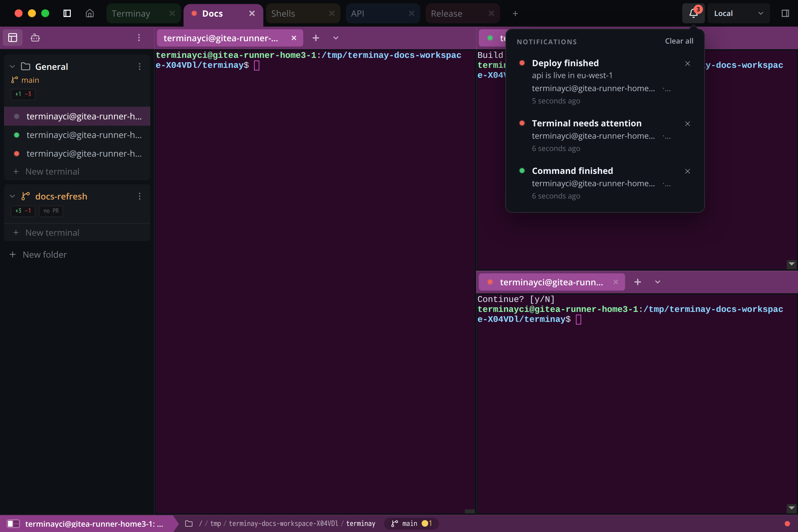The width and height of the screenshot is (798, 532).
Task: Switch to the Release tab
Action: point(463,13)
